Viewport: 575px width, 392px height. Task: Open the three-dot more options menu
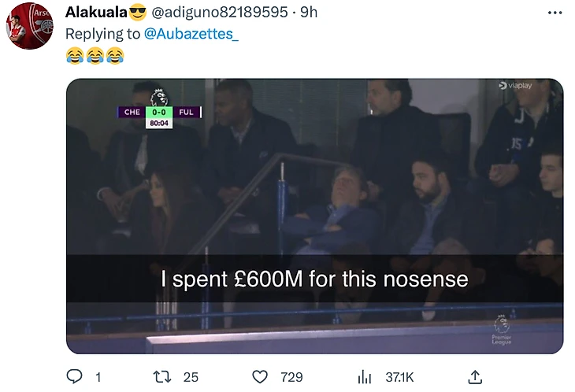[x=555, y=13]
